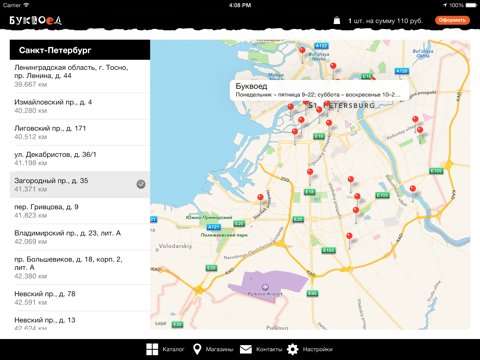Select store Лиговский пр., д. 171
This screenshot has height=360, width=480.
[x=80, y=132]
